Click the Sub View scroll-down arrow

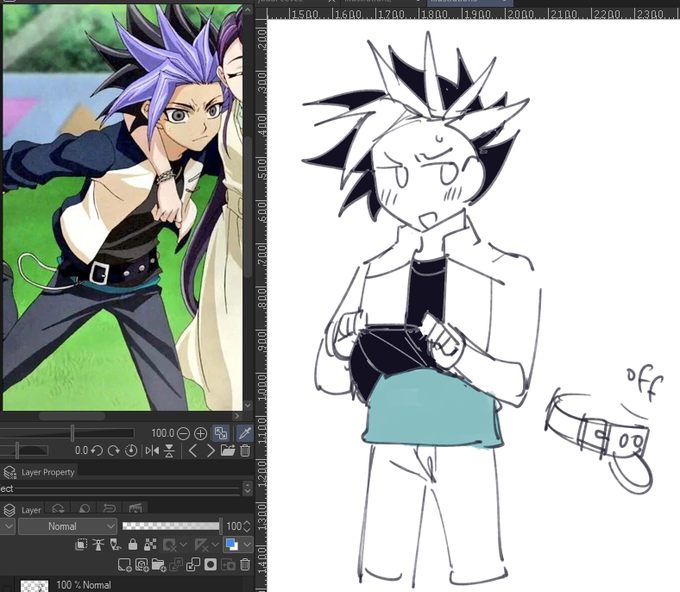click(248, 406)
